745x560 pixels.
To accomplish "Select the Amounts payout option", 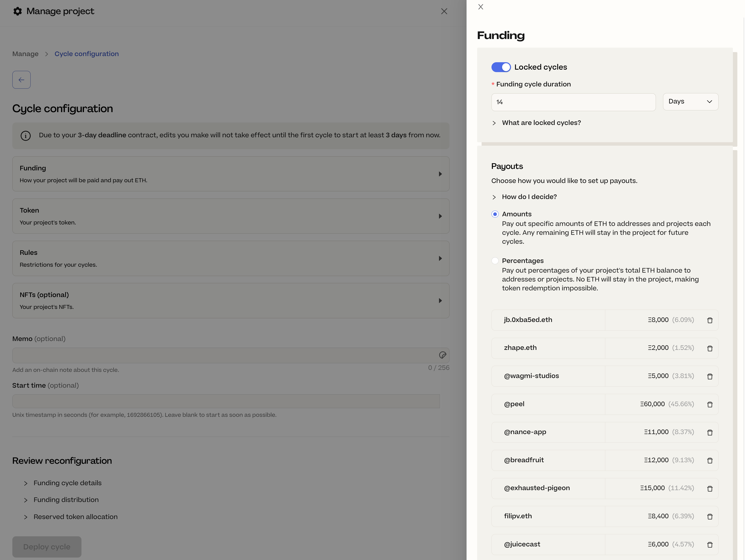I will click(x=495, y=214).
